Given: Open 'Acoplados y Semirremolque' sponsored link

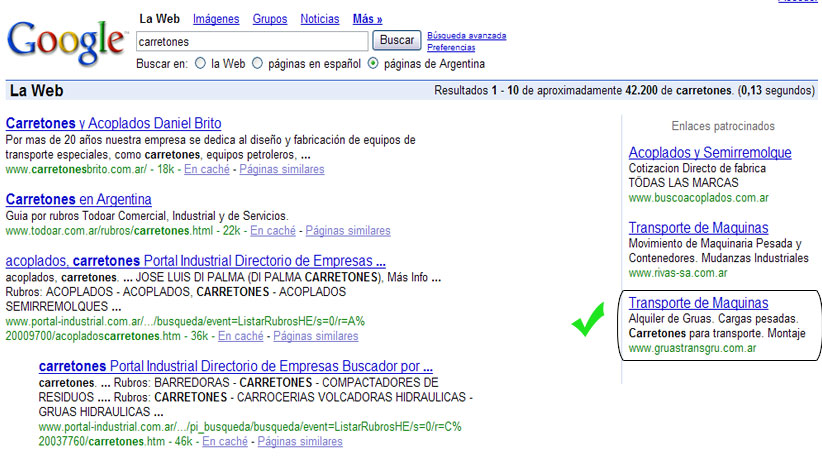Looking at the screenshot, I should click(x=710, y=153).
